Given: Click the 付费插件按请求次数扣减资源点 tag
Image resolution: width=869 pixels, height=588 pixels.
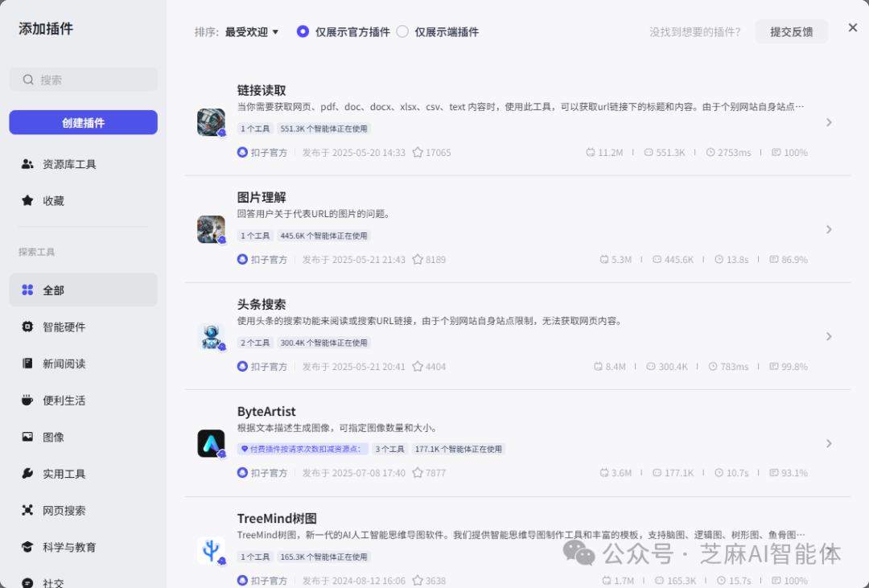Looking at the screenshot, I should pyautogui.click(x=303, y=449).
